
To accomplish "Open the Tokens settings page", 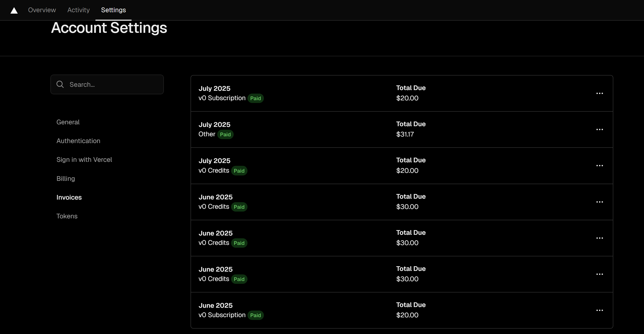I will [x=67, y=216].
